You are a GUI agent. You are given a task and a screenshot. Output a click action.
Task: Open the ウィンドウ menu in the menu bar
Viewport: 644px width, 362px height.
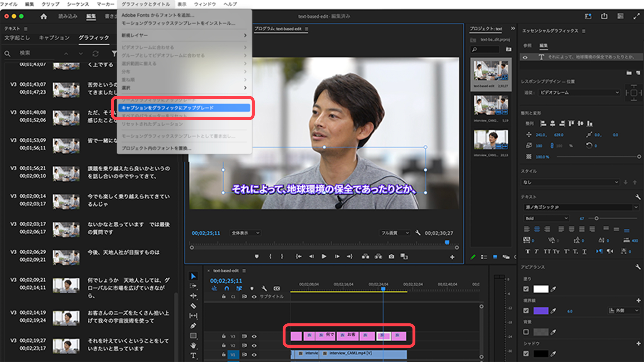(205, 4)
